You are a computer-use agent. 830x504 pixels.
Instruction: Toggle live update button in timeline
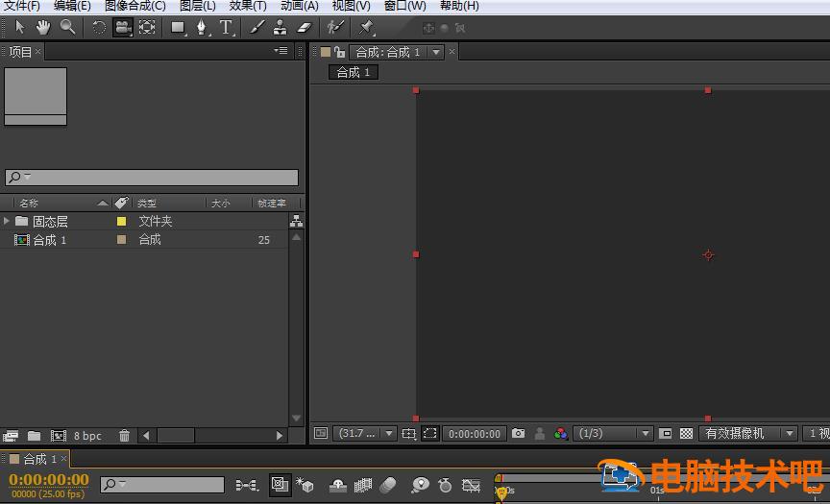tap(280, 485)
